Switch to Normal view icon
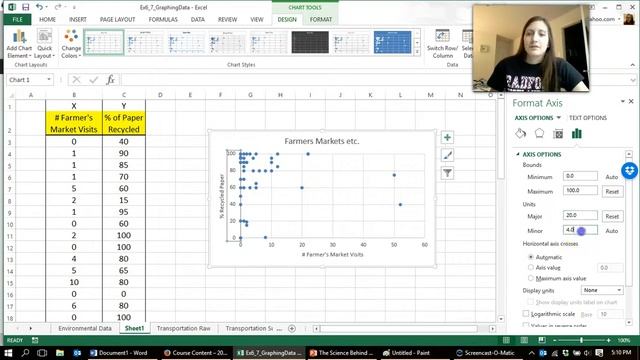 [x=506, y=340]
